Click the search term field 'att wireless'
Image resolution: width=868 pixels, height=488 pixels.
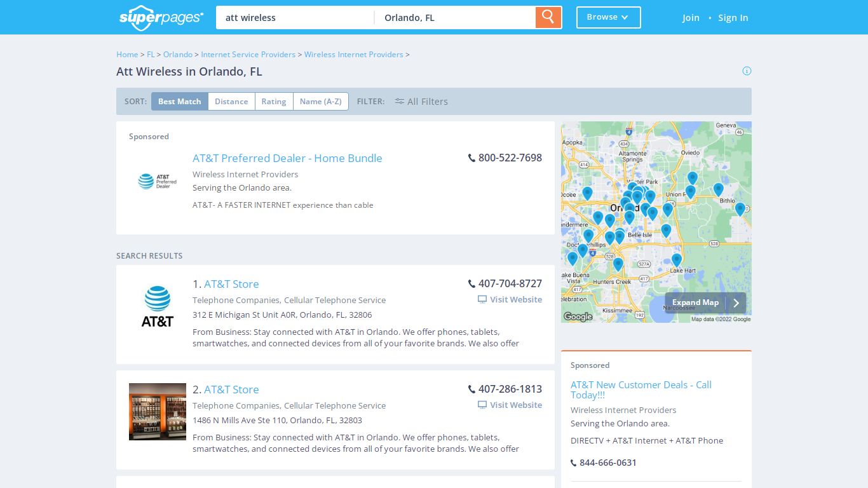[295, 18]
